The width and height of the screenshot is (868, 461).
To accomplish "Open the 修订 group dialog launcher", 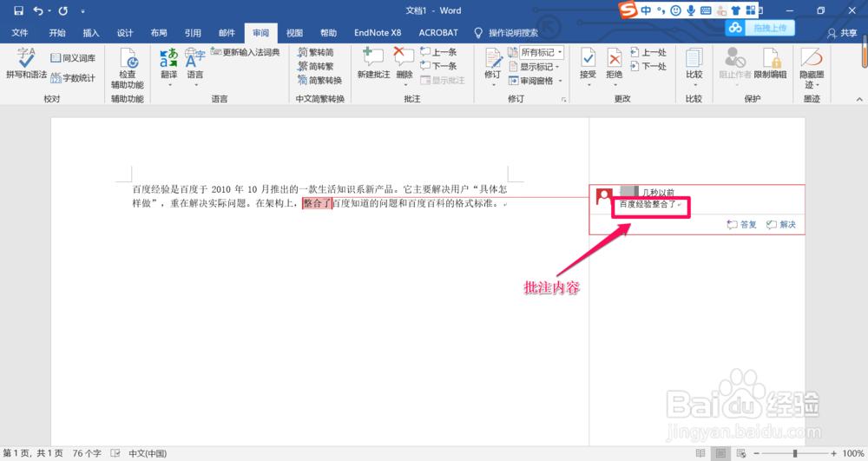I will (x=564, y=100).
